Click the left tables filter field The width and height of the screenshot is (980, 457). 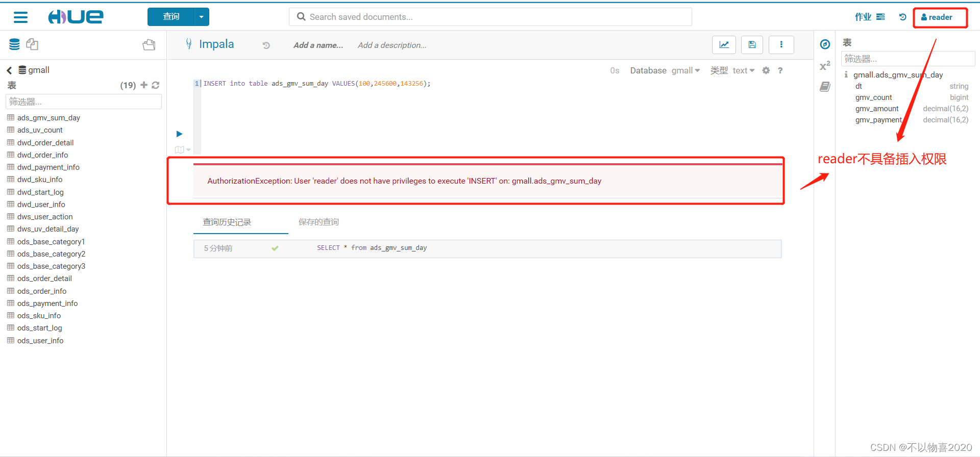(x=84, y=101)
